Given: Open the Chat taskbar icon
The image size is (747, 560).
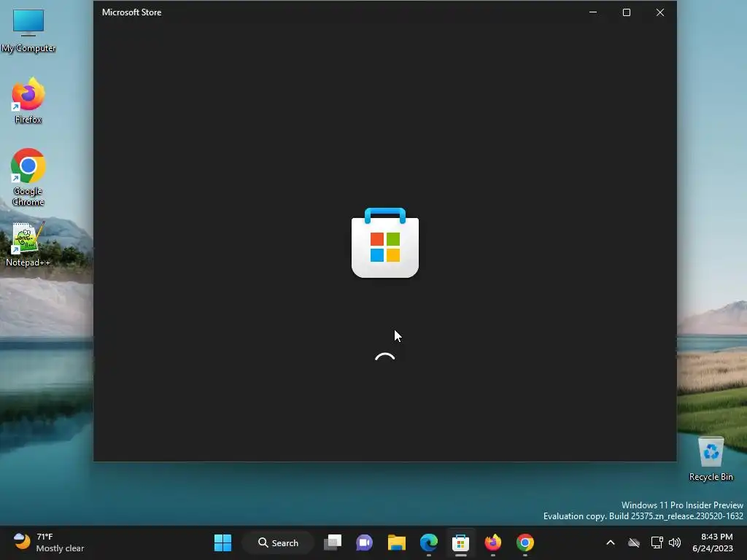Looking at the screenshot, I should [365, 542].
